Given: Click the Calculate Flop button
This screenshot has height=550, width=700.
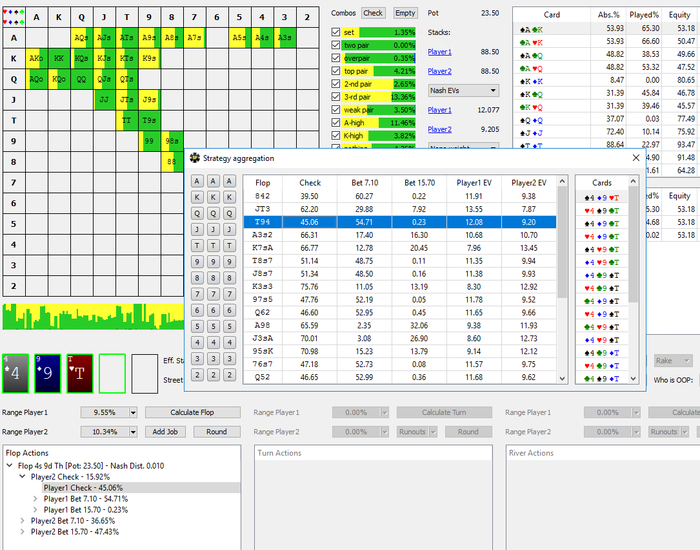Looking at the screenshot, I should pos(192,412).
